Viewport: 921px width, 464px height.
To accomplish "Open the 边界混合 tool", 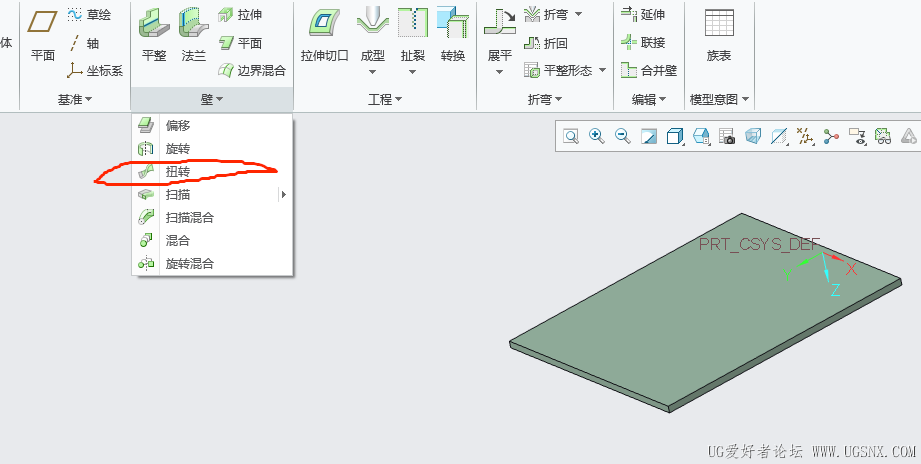I will pyautogui.click(x=251, y=71).
